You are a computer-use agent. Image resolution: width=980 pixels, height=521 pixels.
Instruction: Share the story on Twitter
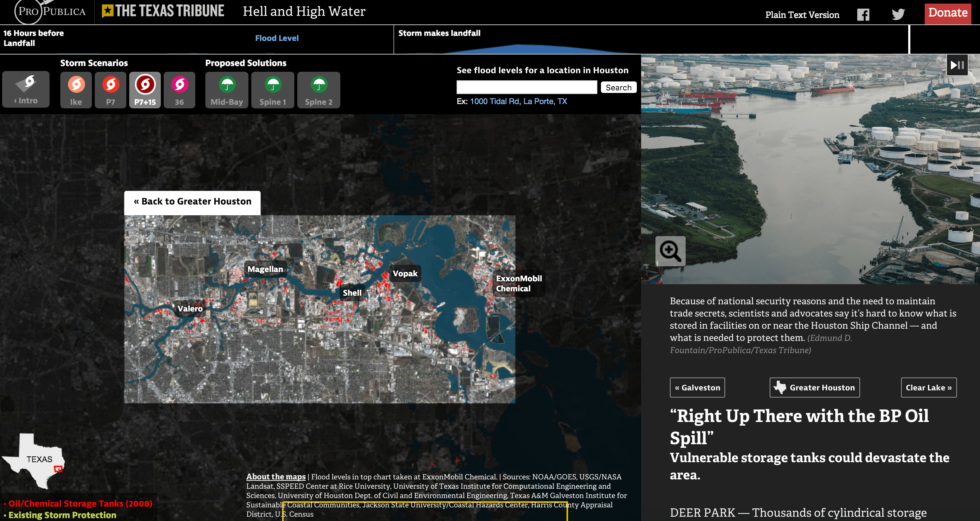click(898, 15)
